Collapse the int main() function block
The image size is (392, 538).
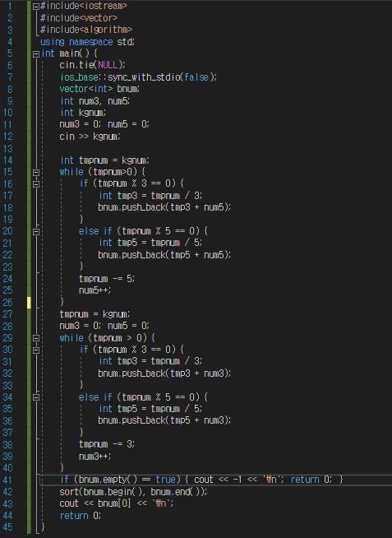pos(36,53)
